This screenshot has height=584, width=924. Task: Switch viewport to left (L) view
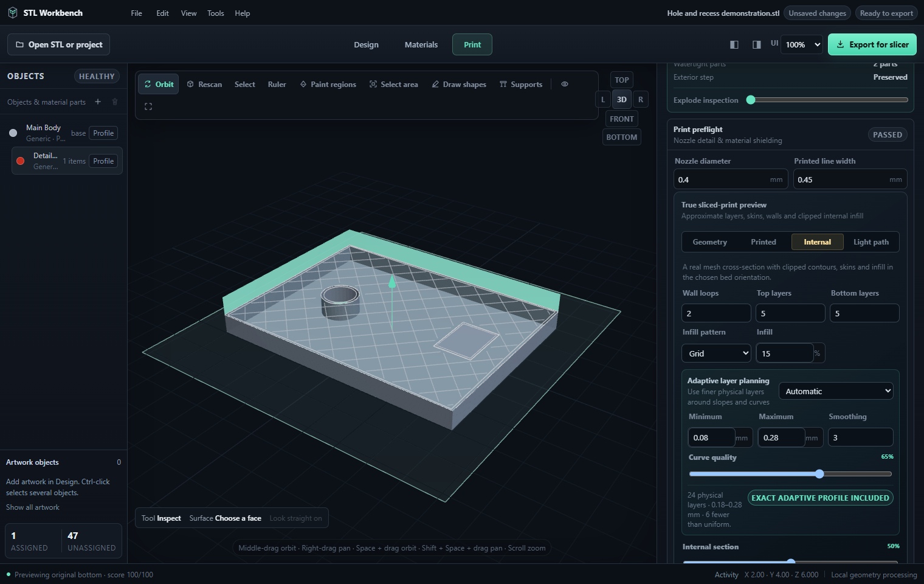click(x=603, y=99)
